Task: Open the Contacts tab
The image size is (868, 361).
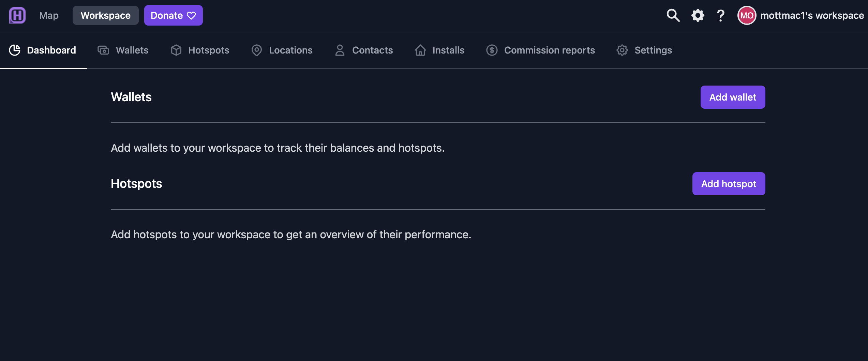Action: click(364, 50)
